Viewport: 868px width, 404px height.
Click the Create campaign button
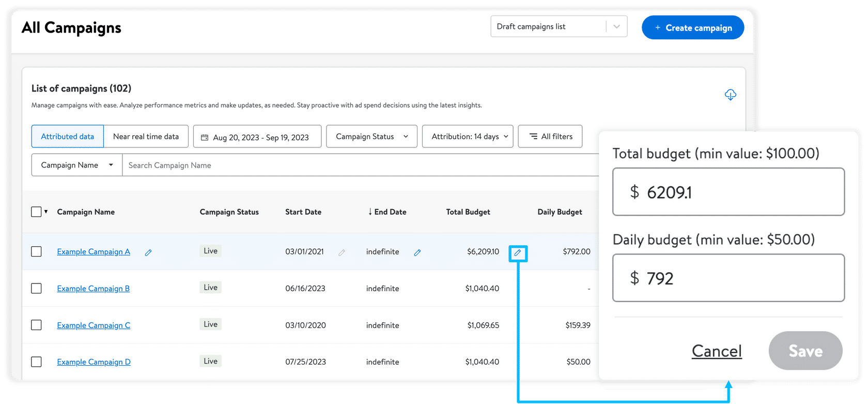[692, 28]
